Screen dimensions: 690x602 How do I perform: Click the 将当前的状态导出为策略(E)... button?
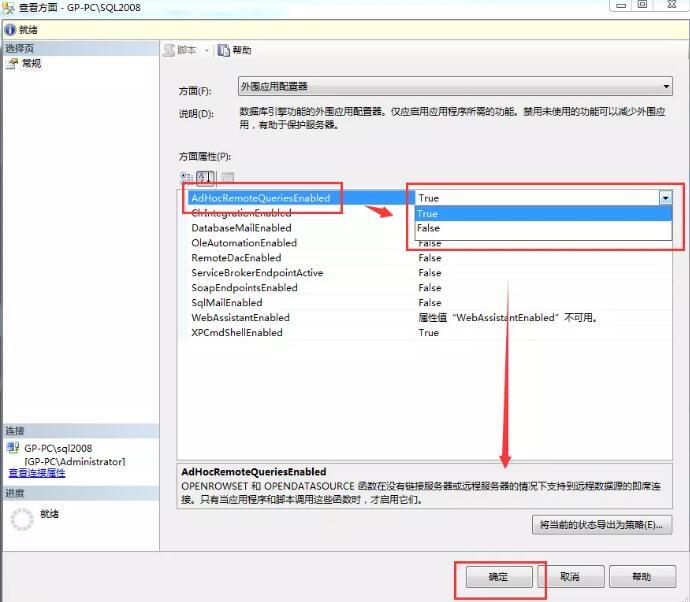click(602, 525)
